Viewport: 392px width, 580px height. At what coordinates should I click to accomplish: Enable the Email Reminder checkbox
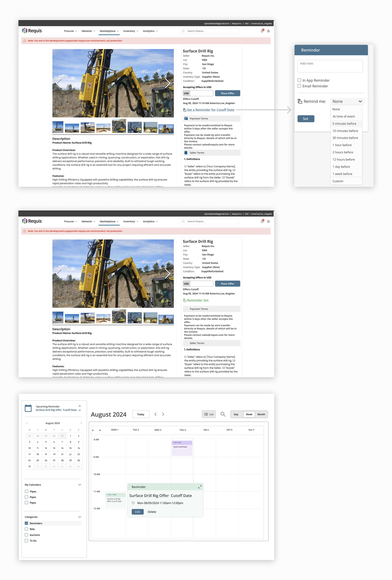[x=299, y=86]
